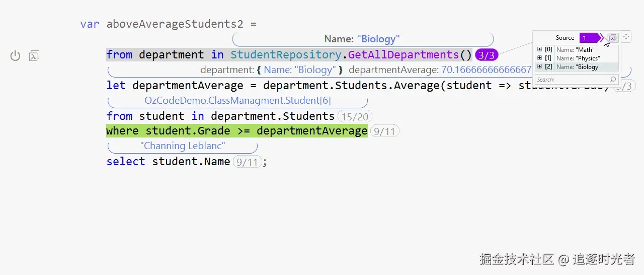
Task: Click the OzCodeDemo.ClassManagment.Student[6] bubble
Action: click(x=237, y=101)
